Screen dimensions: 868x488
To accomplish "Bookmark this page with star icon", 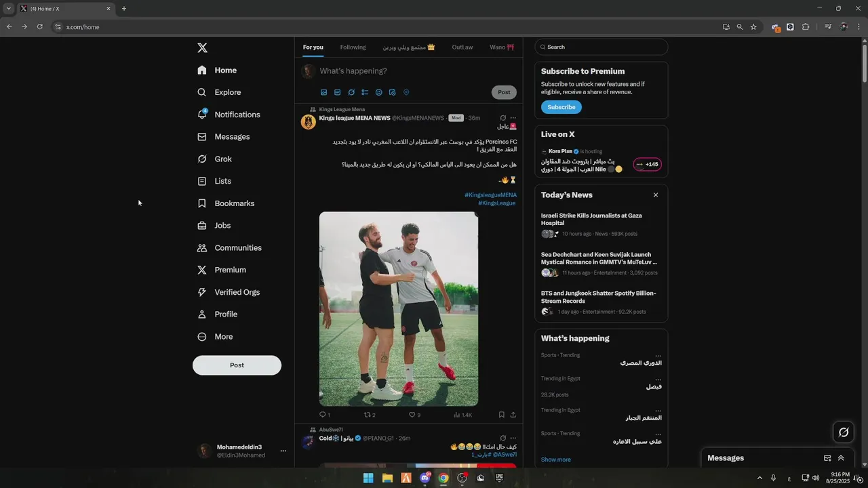I will [x=753, y=27].
